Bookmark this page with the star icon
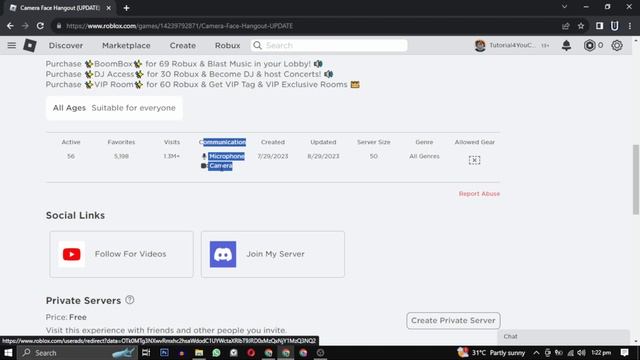This screenshot has height=360, width=640. click(x=581, y=26)
